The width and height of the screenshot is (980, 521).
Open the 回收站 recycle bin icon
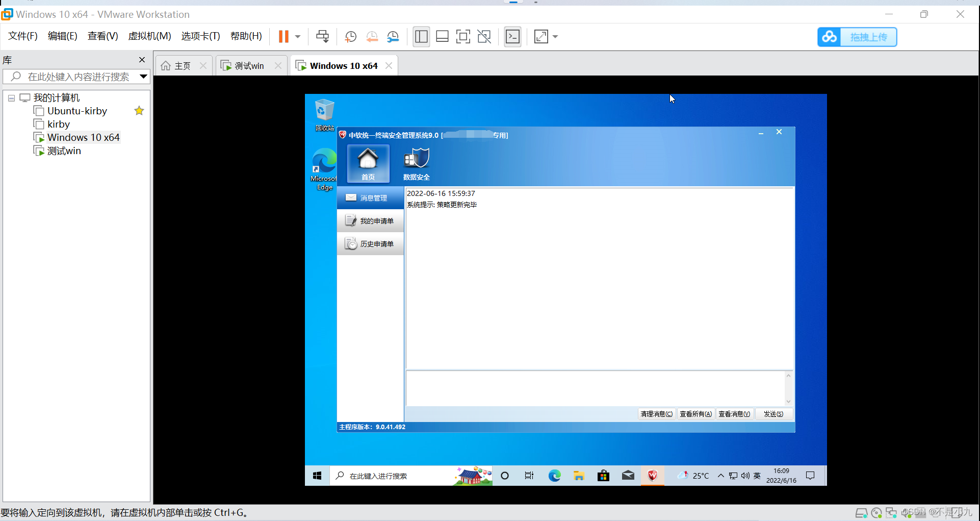pyautogui.click(x=324, y=115)
